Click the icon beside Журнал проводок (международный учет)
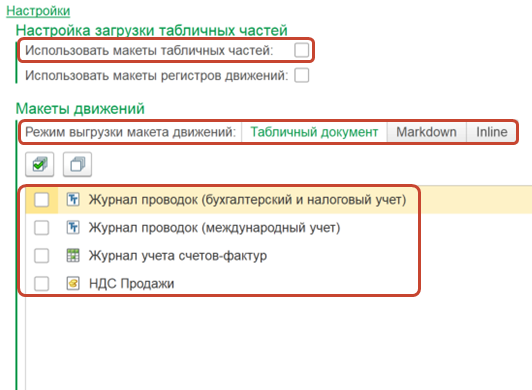Screen dimensions: 532x390 point(73,227)
